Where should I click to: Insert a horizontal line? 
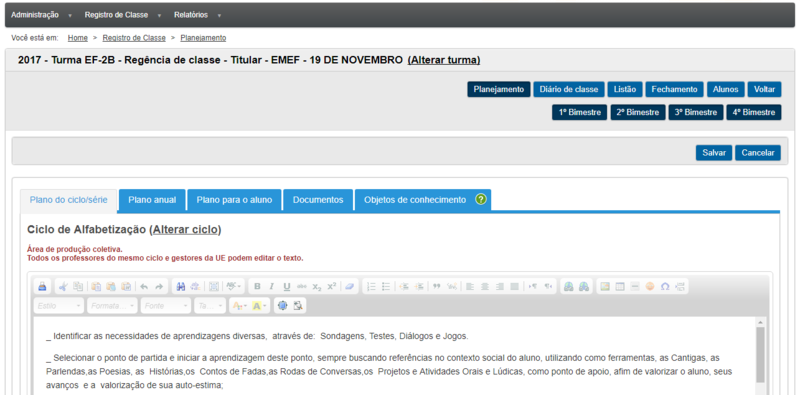635,286
